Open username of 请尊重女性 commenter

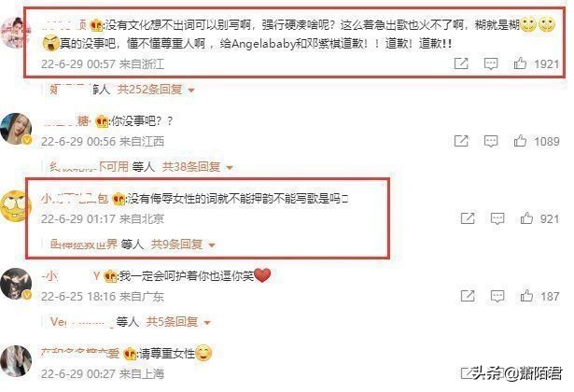click(x=80, y=353)
